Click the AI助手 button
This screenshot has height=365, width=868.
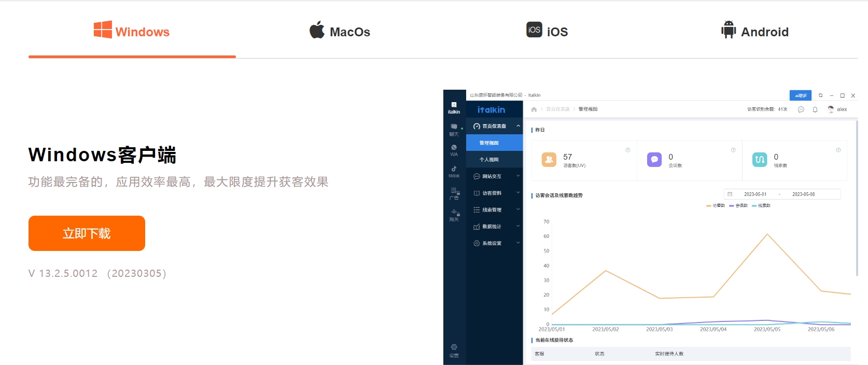[800, 95]
